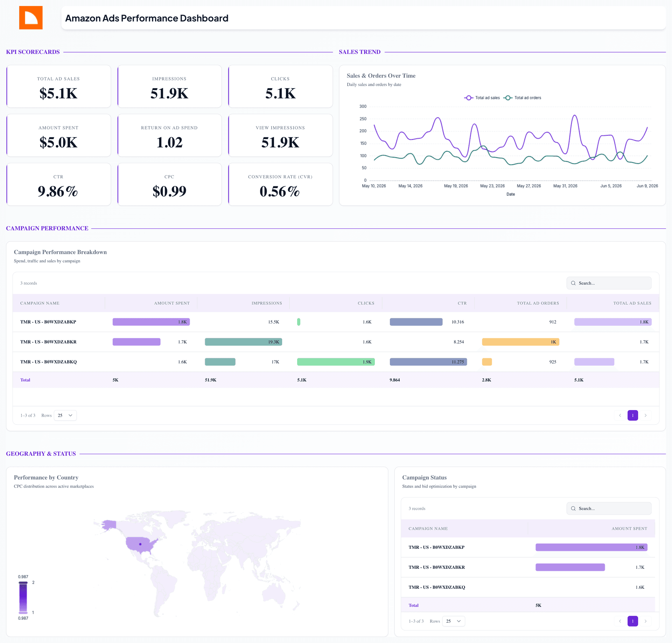
Task: Click the Total Ad Sales $5.1K scorecard
Action: pos(58,87)
